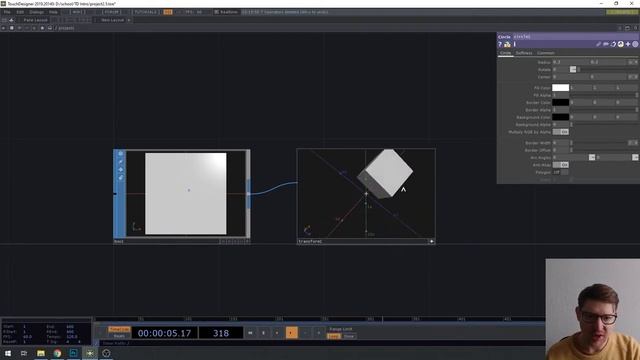The width and height of the screenshot is (640, 360).
Task: Click the Border Alpha slider
Action: pos(604,110)
